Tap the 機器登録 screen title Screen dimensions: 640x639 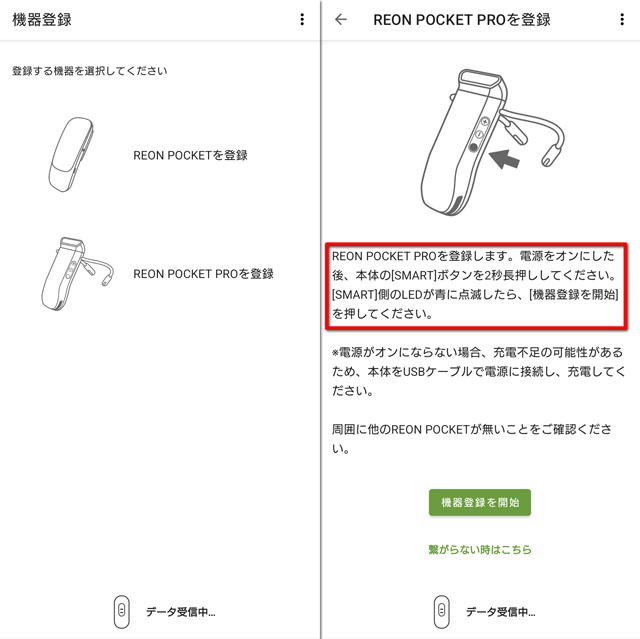[x=42, y=19]
